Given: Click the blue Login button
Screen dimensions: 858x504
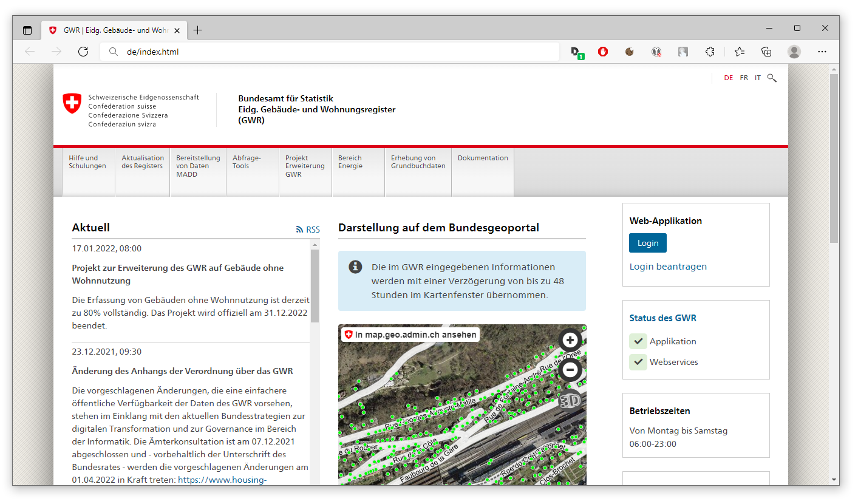Looking at the screenshot, I should click(647, 243).
